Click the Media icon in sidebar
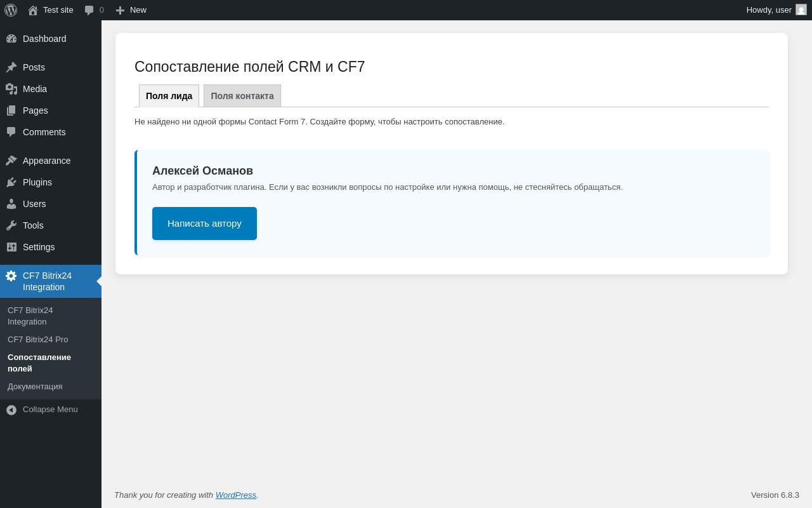Screen dimensions: 812x508 pos(11,89)
